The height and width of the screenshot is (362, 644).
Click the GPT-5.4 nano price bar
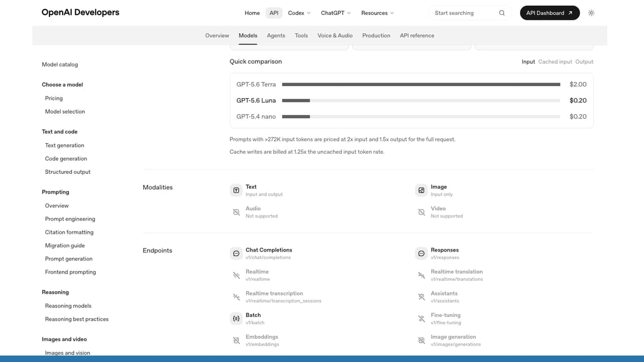pyautogui.click(x=421, y=116)
